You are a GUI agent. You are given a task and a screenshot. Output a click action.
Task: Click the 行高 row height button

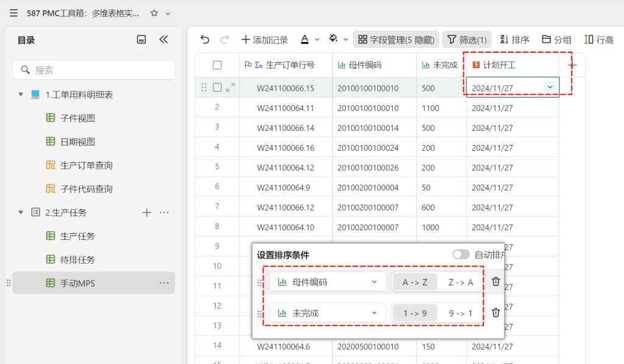[x=599, y=40]
